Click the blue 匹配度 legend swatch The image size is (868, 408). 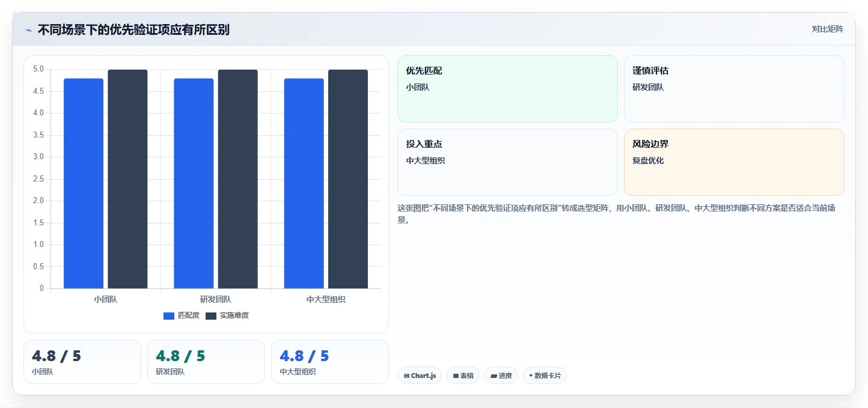pos(169,315)
